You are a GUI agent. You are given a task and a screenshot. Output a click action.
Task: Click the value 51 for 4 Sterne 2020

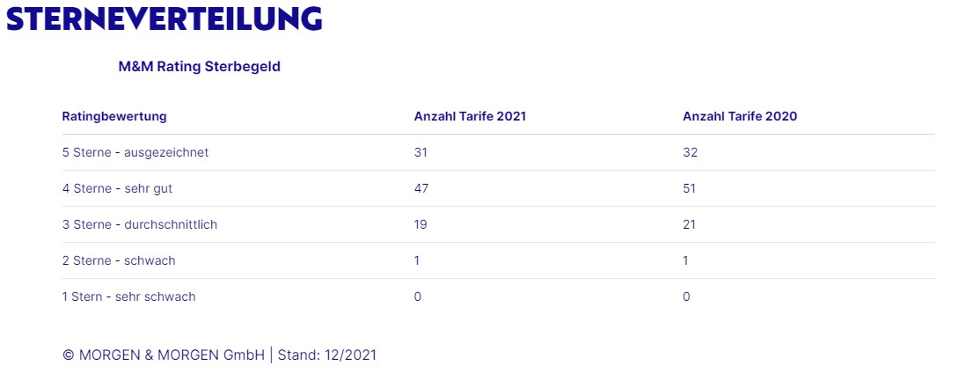pyautogui.click(x=689, y=188)
